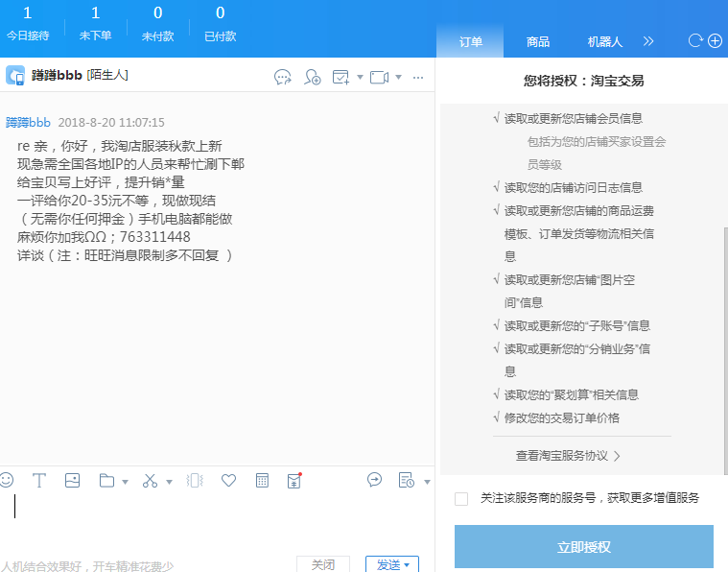Expand the screenshot scissors dropdown arrow
Image resolution: width=728 pixels, height=572 pixels.
pyautogui.click(x=169, y=482)
